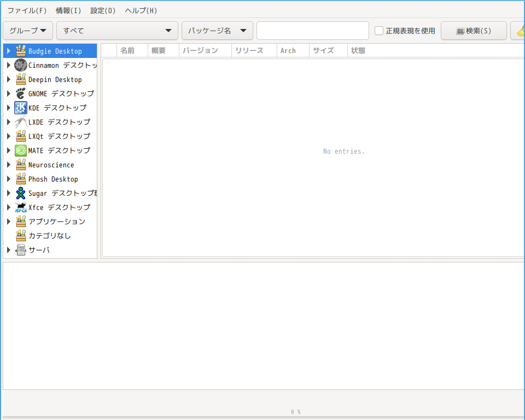Sort by the Arch column header
Viewport: 525px width, 420px height.
tap(293, 50)
